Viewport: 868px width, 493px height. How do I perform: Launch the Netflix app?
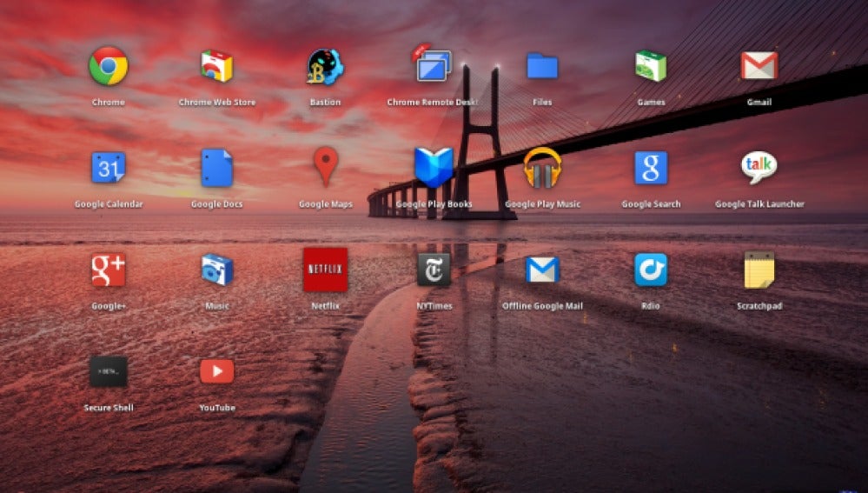point(325,270)
